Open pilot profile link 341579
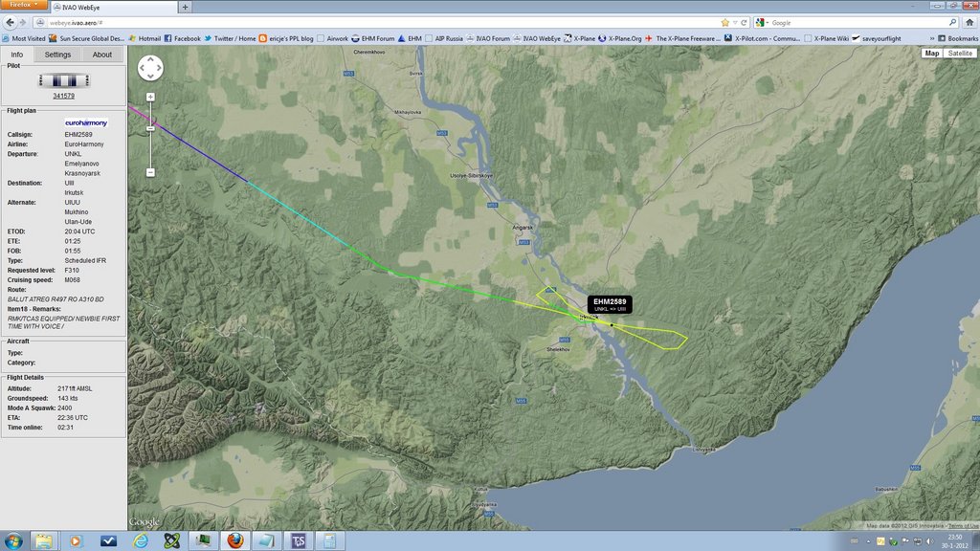 (x=64, y=96)
